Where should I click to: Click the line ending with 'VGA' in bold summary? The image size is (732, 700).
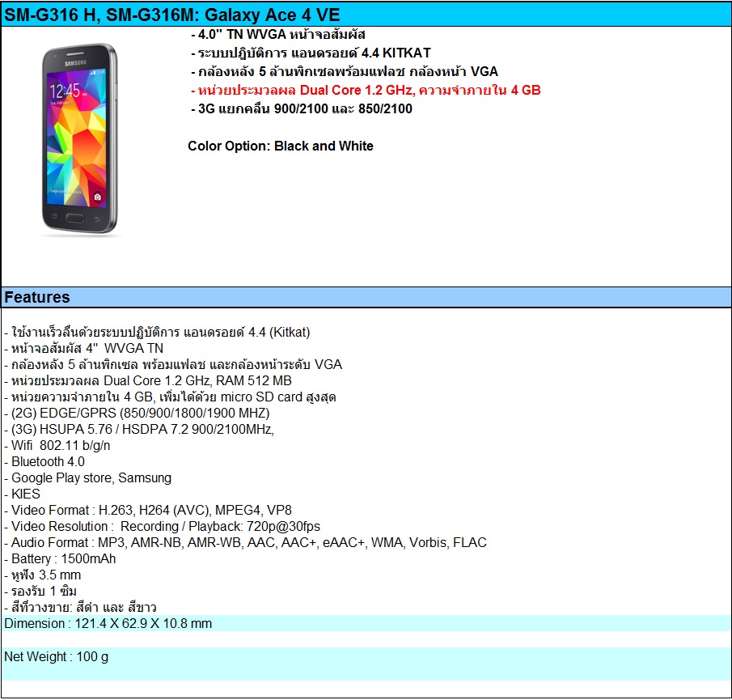(x=345, y=72)
